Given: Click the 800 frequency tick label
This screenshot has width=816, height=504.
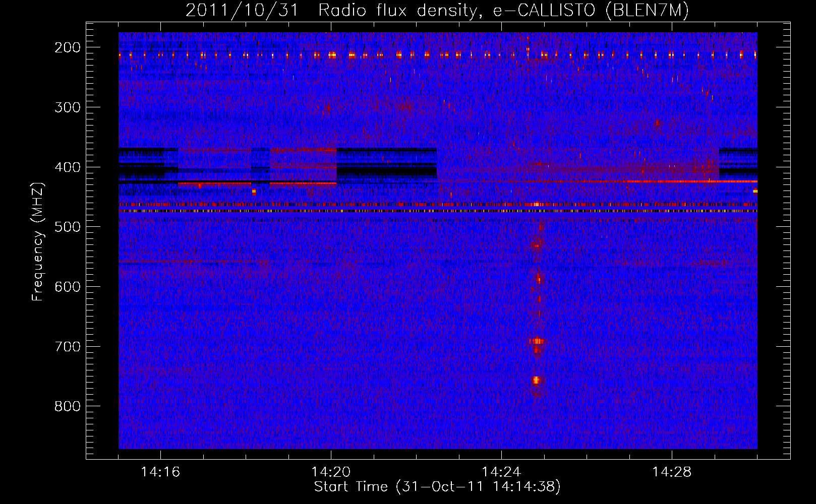Looking at the screenshot, I should pyautogui.click(x=68, y=407).
